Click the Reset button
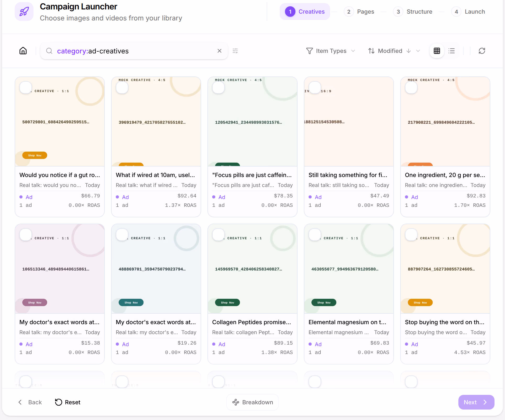Viewport: 505px width, 420px height. pos(68,402)
